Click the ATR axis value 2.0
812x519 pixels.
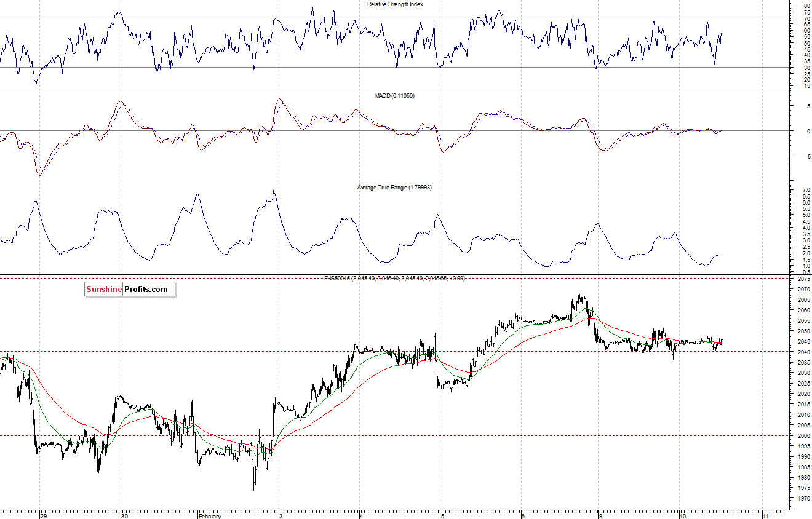[806, 253]
